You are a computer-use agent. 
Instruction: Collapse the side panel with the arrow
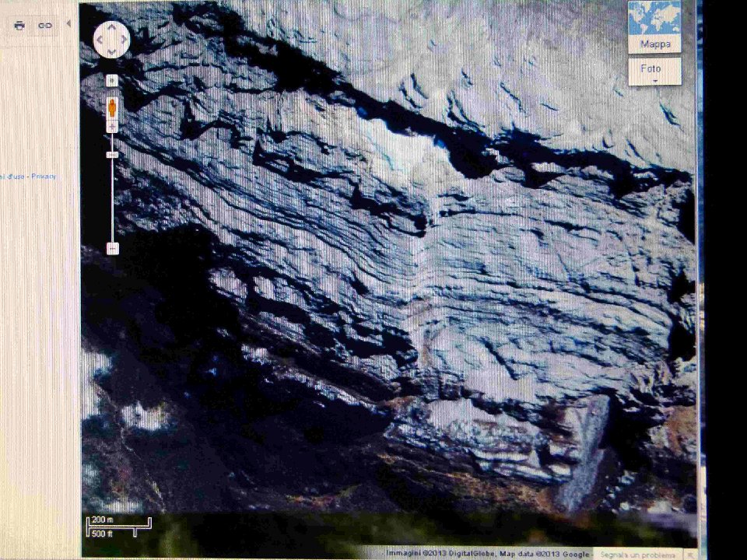click(x=68, y=23)
